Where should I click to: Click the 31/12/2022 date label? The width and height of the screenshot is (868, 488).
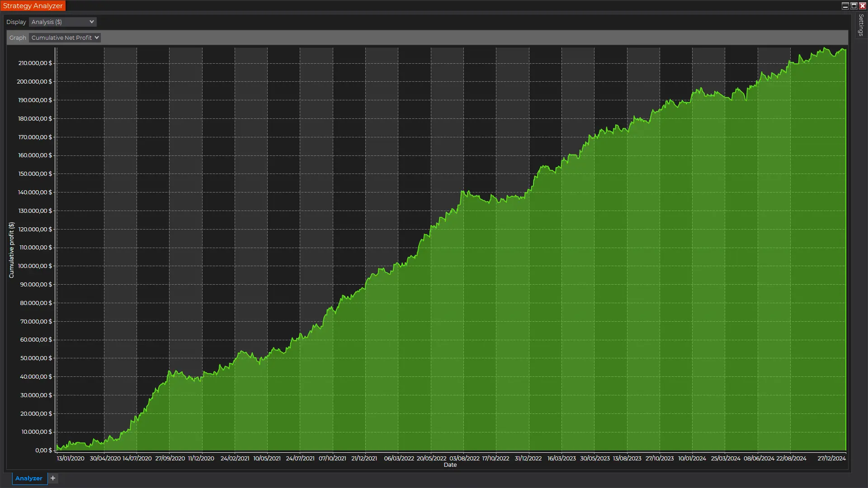[x=528, y=458]
